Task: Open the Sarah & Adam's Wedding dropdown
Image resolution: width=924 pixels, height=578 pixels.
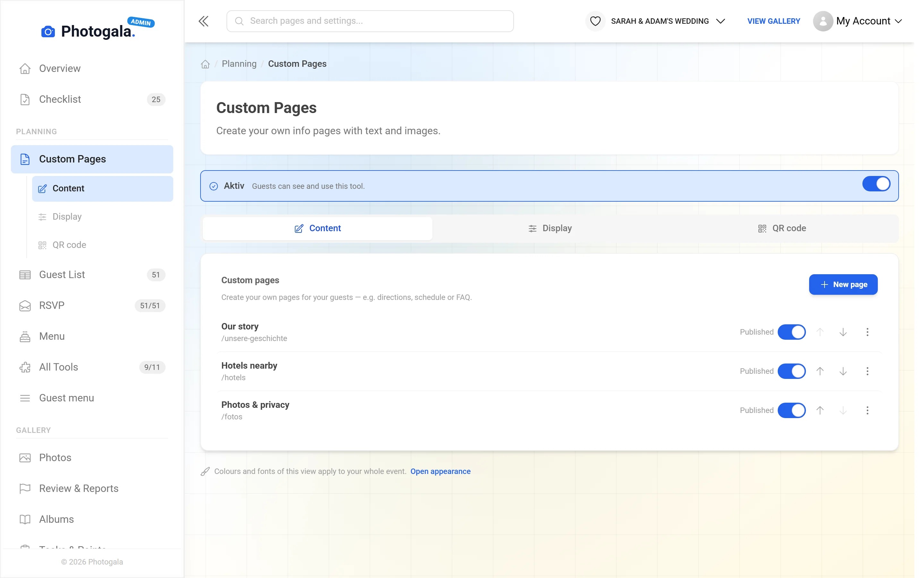Action: pos(667,21)
